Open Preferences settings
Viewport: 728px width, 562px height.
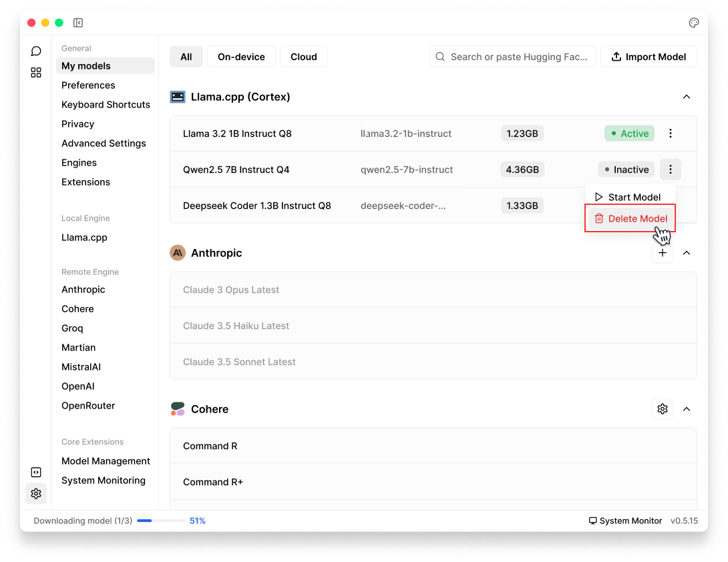88,85
